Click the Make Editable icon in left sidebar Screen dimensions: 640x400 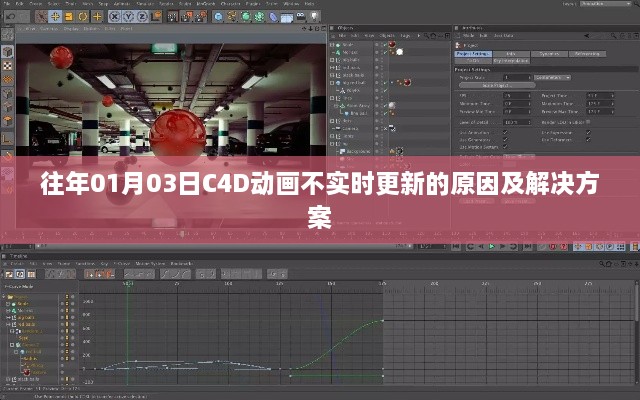tap(8, 35)
